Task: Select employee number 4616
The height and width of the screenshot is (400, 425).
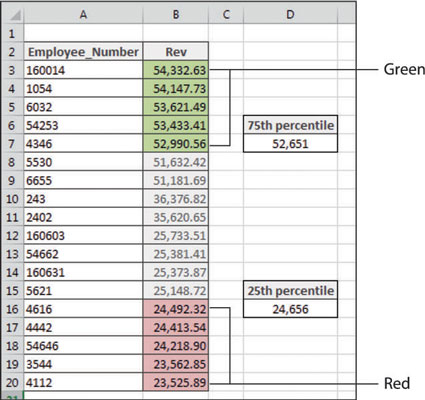Action: click(x=83, y=309)
